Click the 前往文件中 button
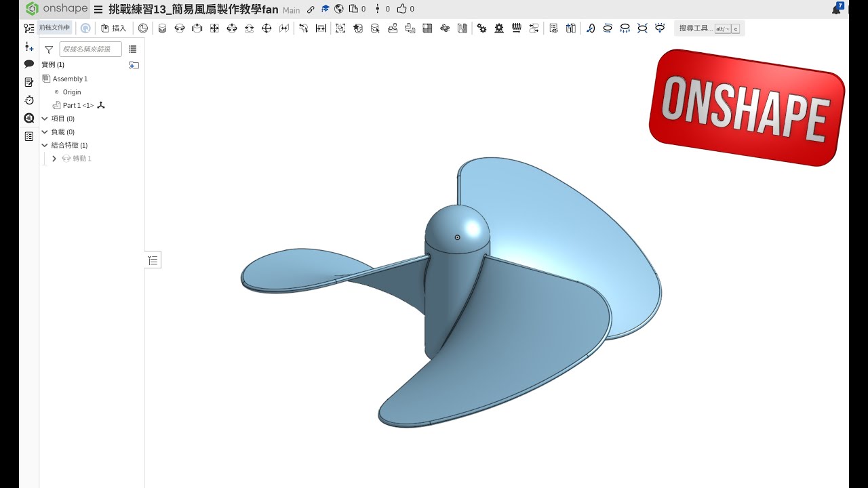The width and height of the screenshot is (868, 488). pyautogui.click(x=54, y=28)
